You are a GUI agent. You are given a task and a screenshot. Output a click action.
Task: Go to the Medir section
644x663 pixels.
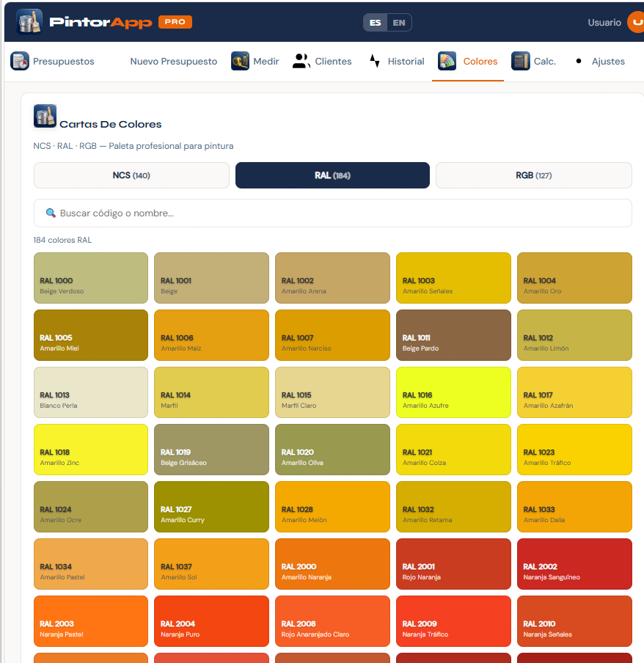tap(255, 62)
